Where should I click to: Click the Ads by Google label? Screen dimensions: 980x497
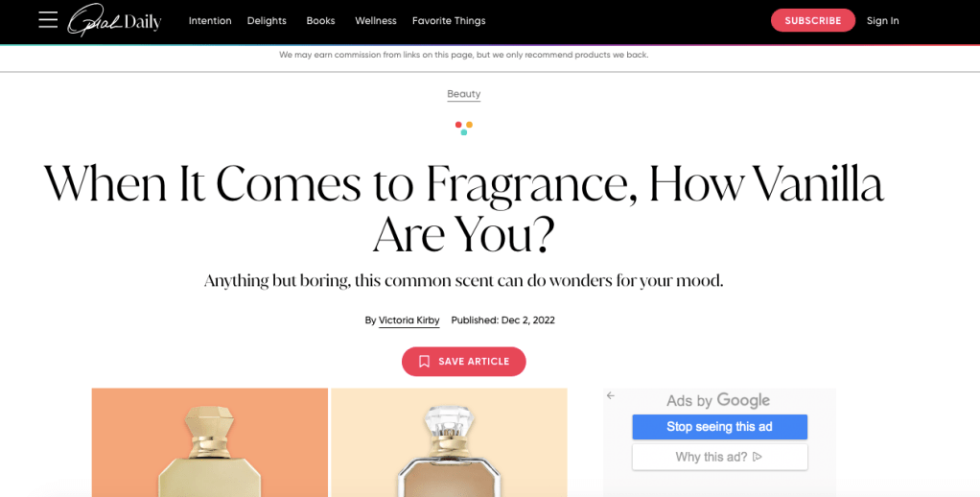tap(718, 400)
